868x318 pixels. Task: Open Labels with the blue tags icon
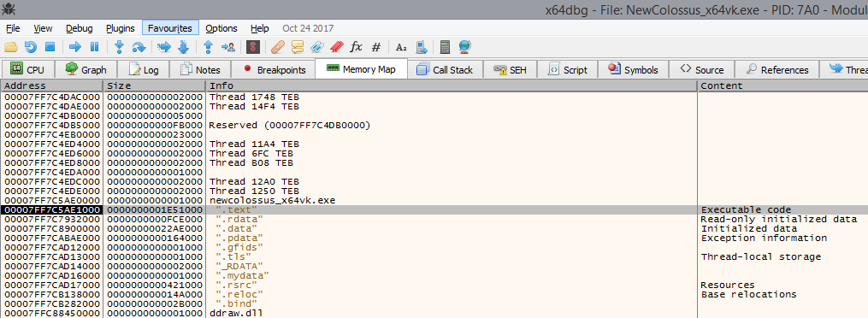point(317,47)
